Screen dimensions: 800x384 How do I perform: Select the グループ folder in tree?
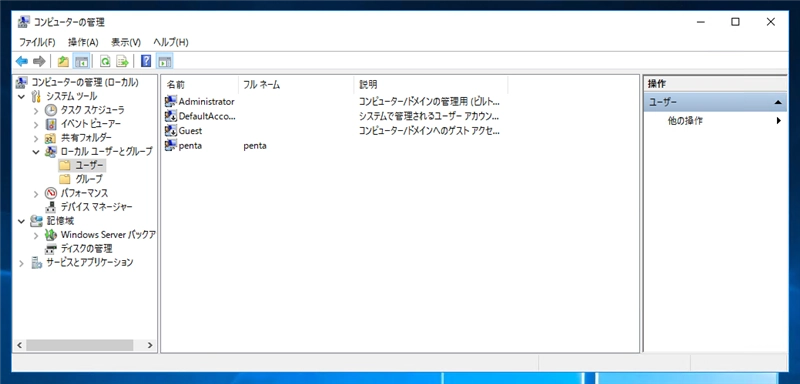[89, 179]
